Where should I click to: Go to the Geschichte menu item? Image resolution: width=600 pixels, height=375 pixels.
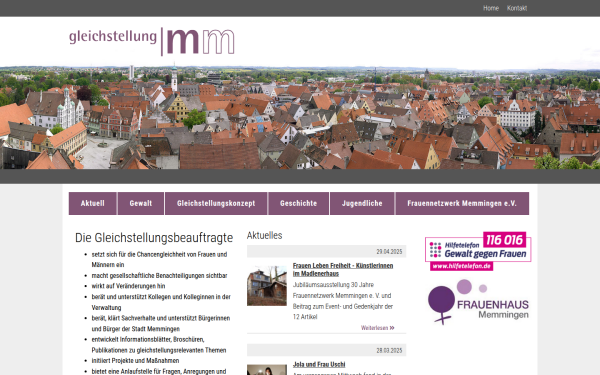298,204
